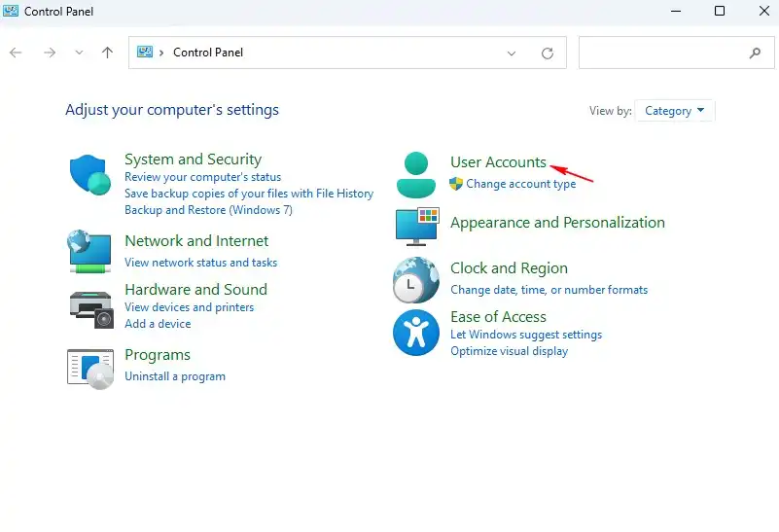Open Programs heading
This screenshot has height=532, width=779.
[158, 355]
